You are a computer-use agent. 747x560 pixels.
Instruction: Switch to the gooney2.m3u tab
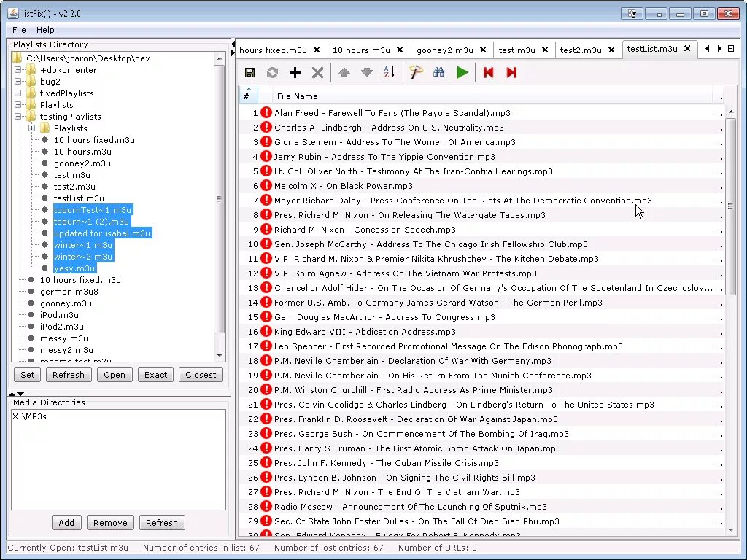pyautogui.click(x=444, y=50)
